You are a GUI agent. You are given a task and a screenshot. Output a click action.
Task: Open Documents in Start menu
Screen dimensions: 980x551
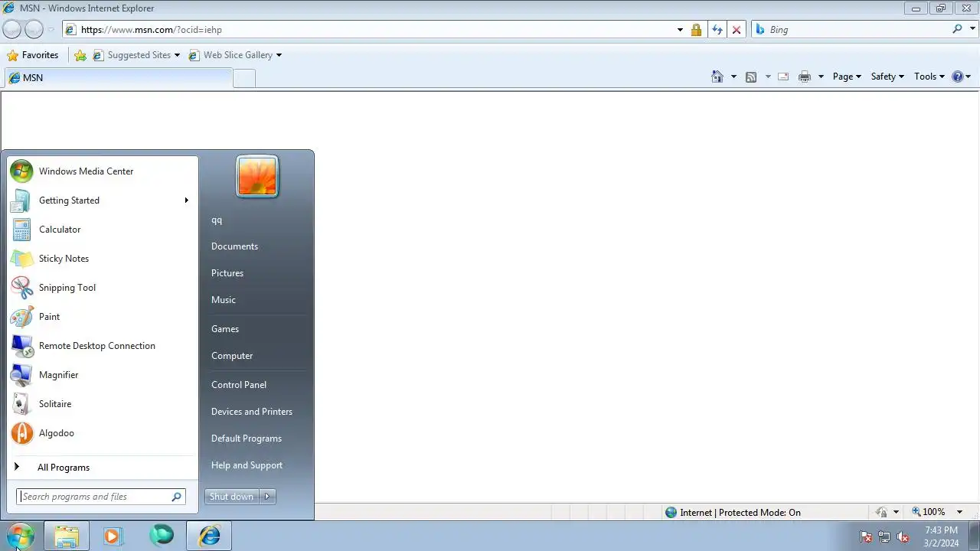(x=234, y=246)
